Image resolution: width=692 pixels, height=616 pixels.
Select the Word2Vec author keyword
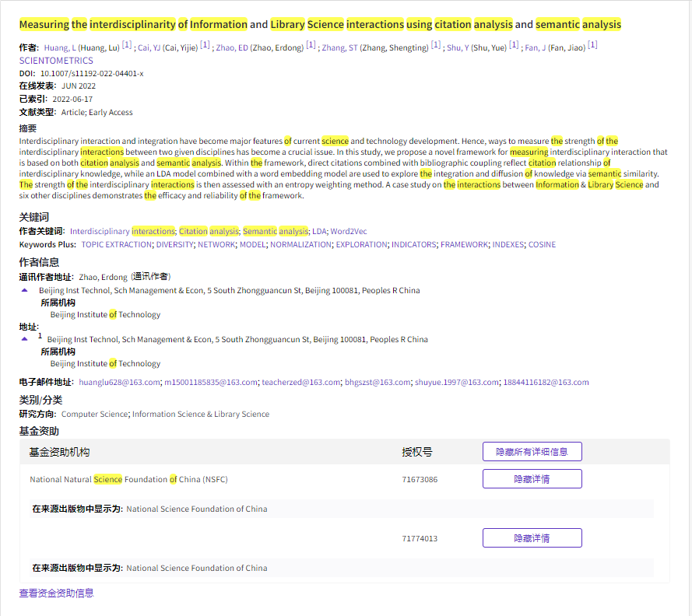click(x=349, y=232)
